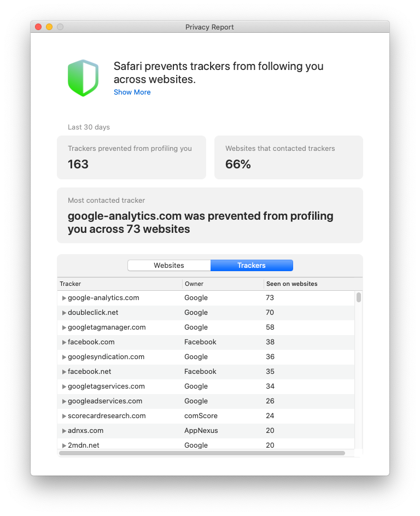Sort by the Tracker column header

(x=119, y=284)
